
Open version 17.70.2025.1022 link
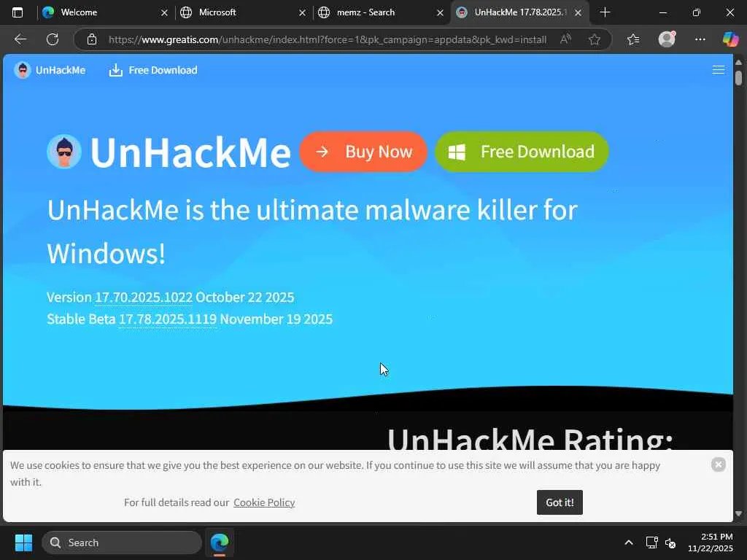point(144,297)
